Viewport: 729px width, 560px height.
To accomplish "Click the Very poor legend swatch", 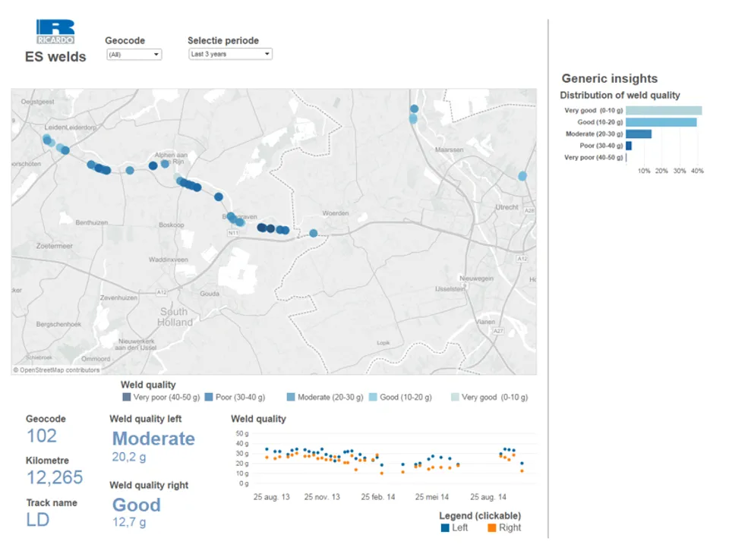I will pos(127,397).
